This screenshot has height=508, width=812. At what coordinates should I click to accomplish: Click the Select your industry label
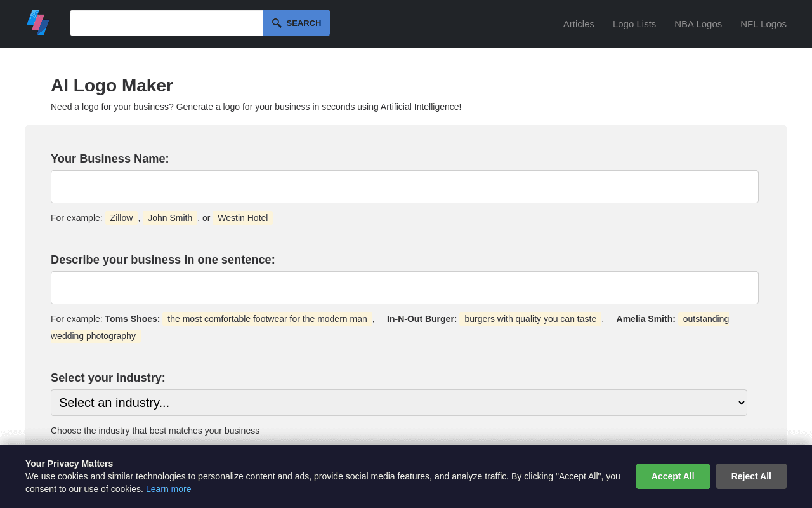pyautogui.click(x=108, y=378)
